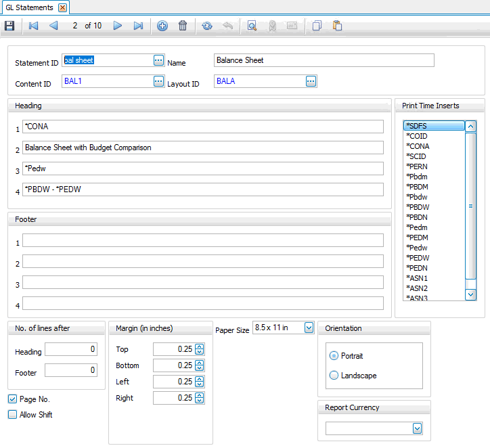Select *PERN in Print Time Inserts
The height and width of the screenshot is (448, 490).
(416, 166)
